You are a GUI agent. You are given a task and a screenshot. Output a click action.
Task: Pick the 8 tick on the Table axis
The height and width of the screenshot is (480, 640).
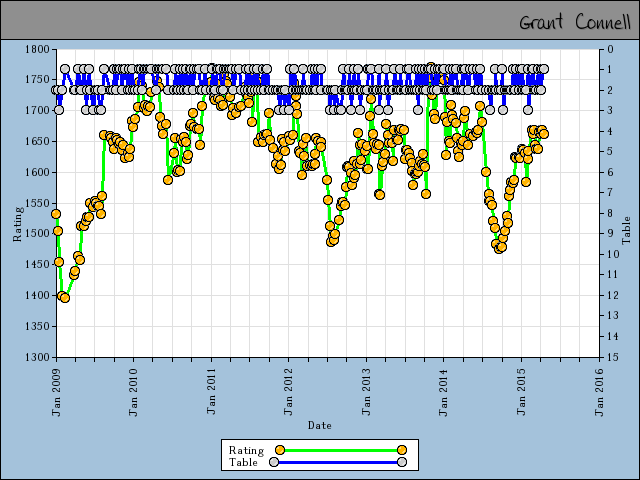click(x=611, y=213)
